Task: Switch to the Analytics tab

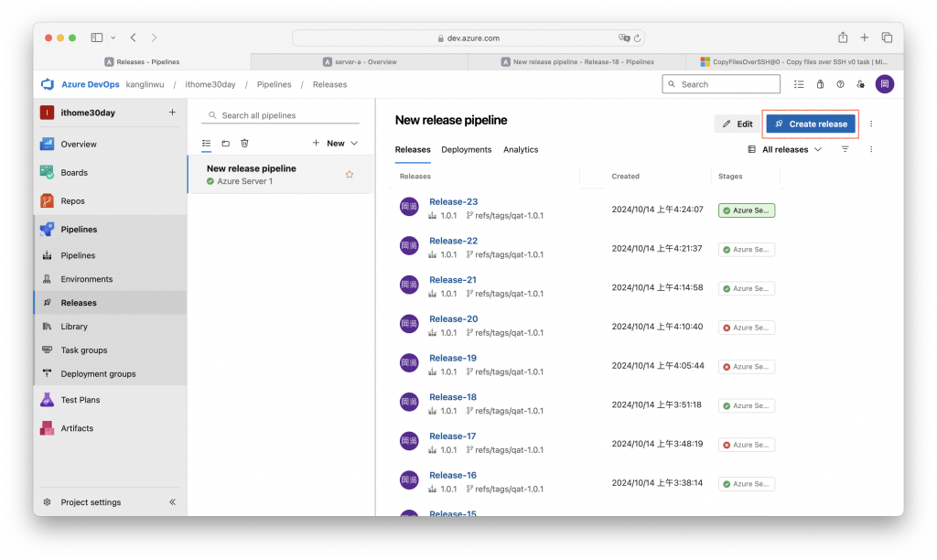Action: tap(521, 149)
